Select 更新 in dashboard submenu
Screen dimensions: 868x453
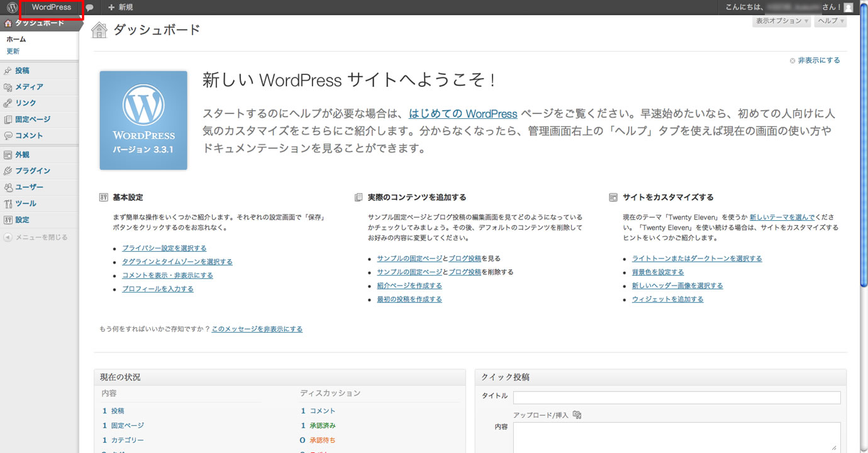[x=13, y=52]
